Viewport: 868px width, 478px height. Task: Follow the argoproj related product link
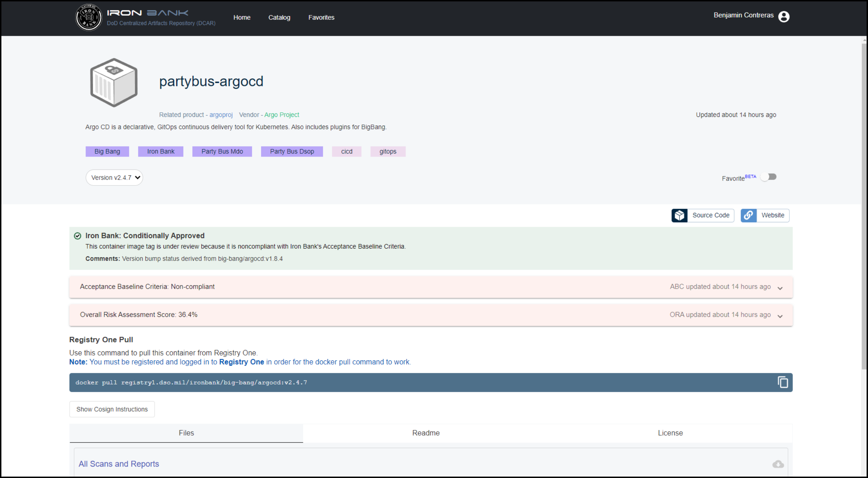click(221, 115)
